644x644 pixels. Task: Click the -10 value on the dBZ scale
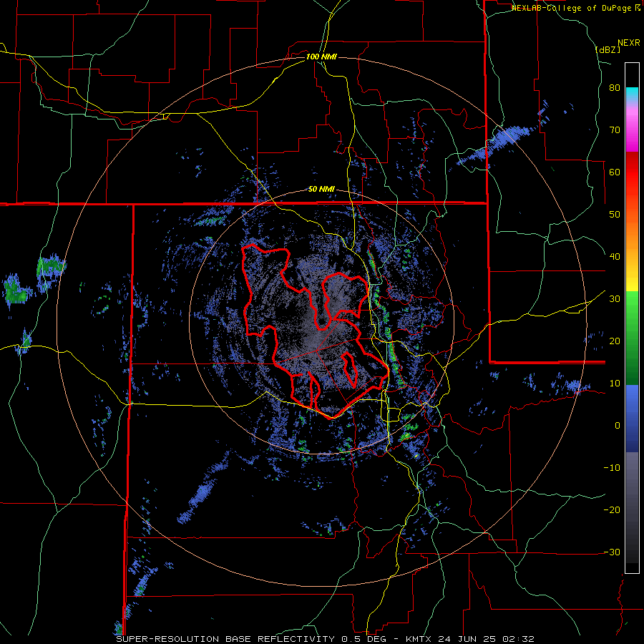pyautogui.click(x=612, y=468)
